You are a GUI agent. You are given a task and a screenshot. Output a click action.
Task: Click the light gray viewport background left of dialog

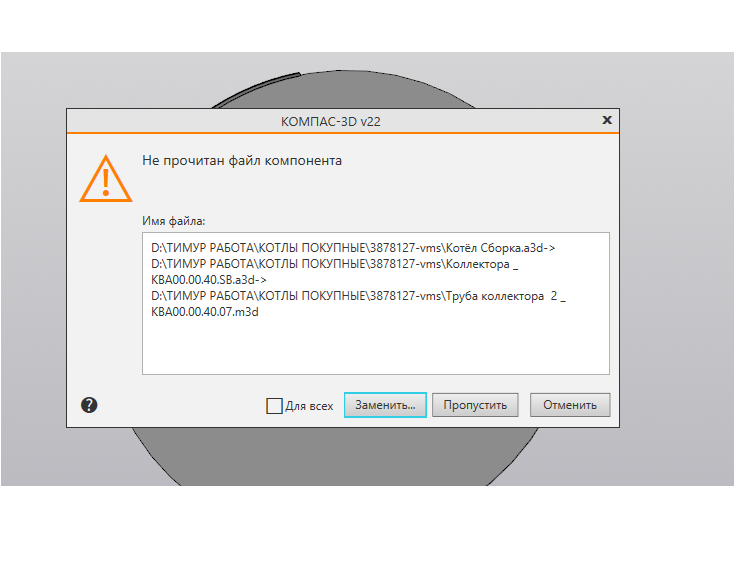tap(33, 267)
